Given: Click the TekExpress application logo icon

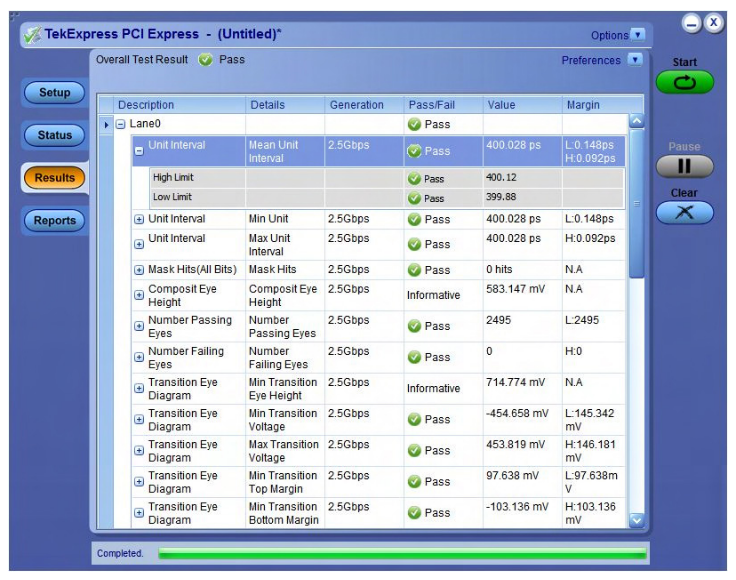Looking at the screenshot, I should [32, 35].
